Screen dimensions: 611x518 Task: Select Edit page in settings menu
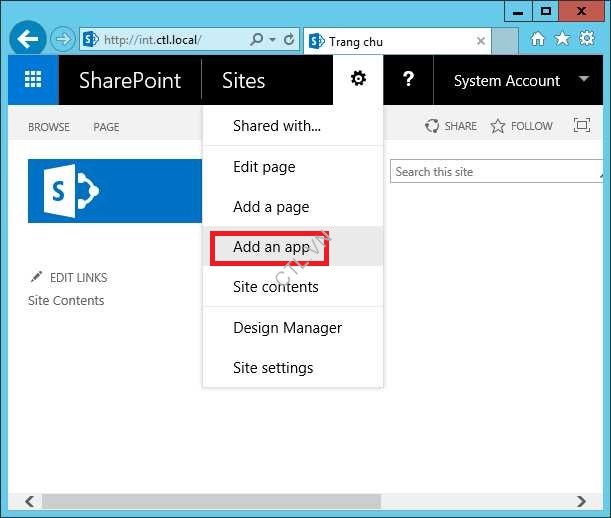(264, 167)
